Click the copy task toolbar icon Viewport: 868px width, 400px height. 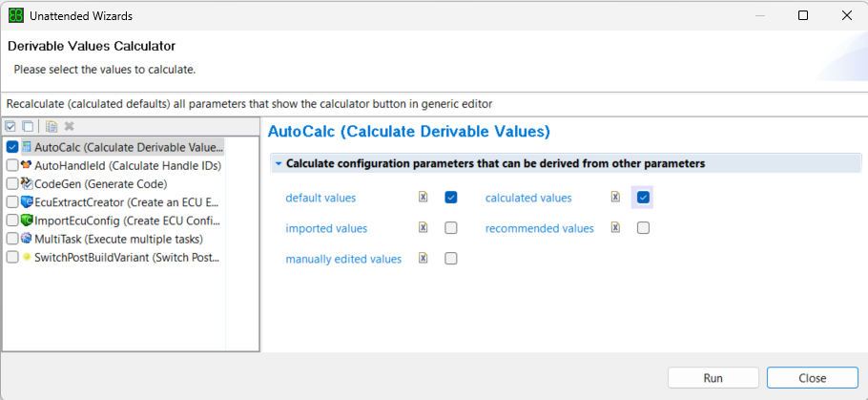coord(52,126)
